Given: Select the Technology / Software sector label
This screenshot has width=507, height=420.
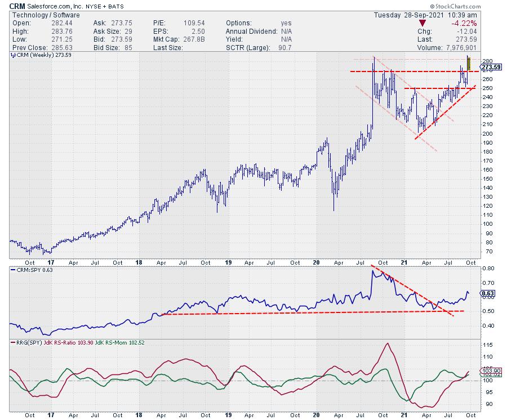Looking at the screenshot, I should click(x=37, y=15).
